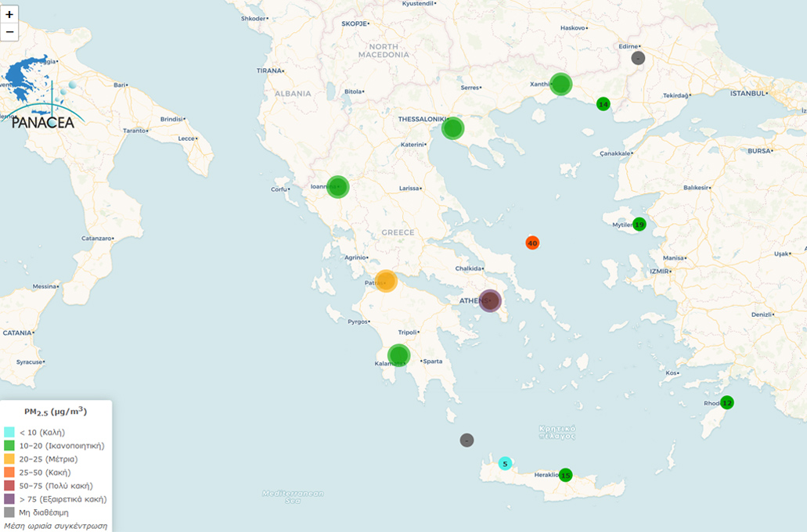Click the zoom out minus button

pyautogui.click(x=9, y=32)
